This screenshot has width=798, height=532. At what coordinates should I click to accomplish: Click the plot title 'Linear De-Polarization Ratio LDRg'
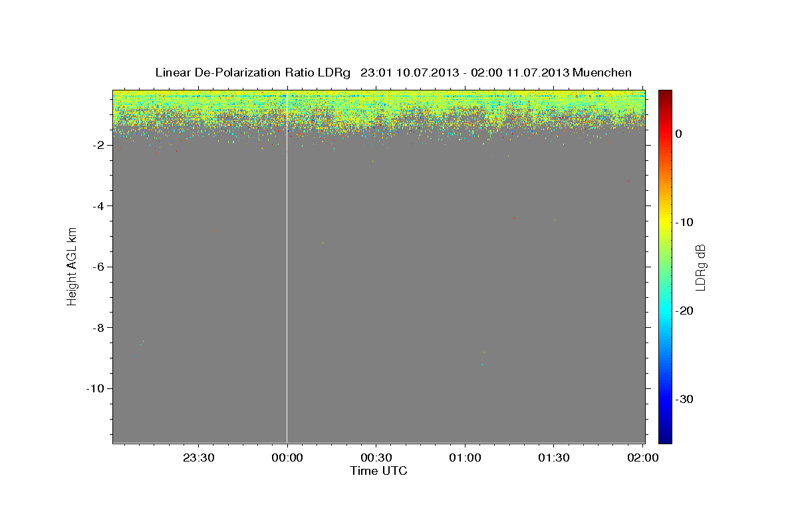pyautogui.click(x=253, y=72)
